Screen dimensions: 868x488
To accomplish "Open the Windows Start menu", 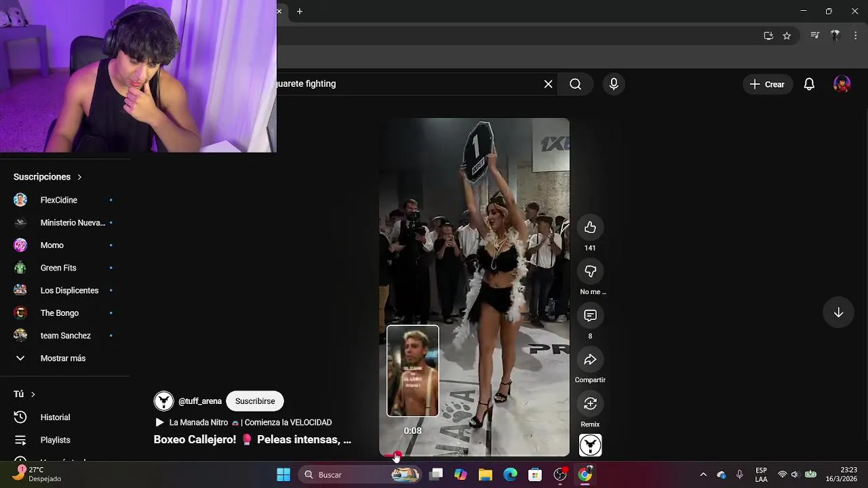I will (283, 474).
